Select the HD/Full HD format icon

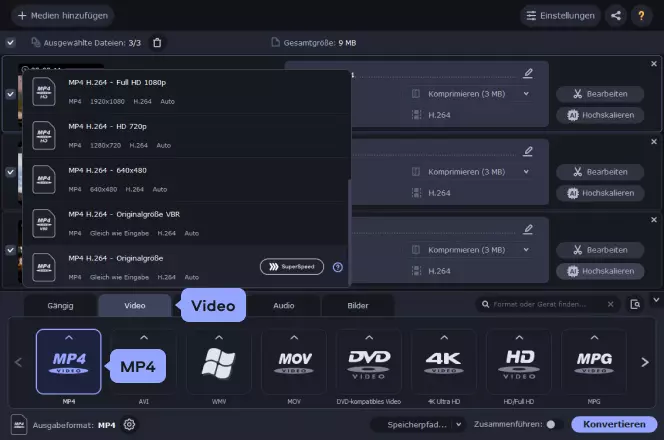pyautogui.click(x=519, y=362)
